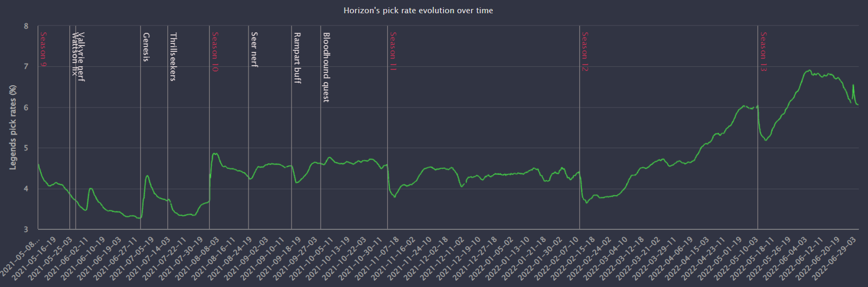Click the Season 9 marker label
This screenshot has width=868, height=287.
click(x=43, y=49)
